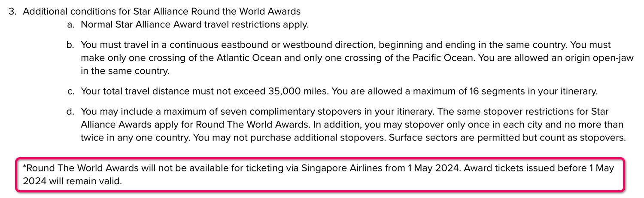Screen dimensions: 644x198
Task: Click list marker 'c.'
Action: pos(71,91)
